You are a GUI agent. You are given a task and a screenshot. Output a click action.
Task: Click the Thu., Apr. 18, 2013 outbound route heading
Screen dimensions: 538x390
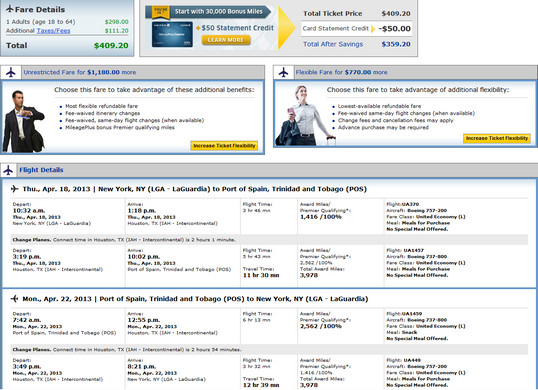tap(195, 189)
